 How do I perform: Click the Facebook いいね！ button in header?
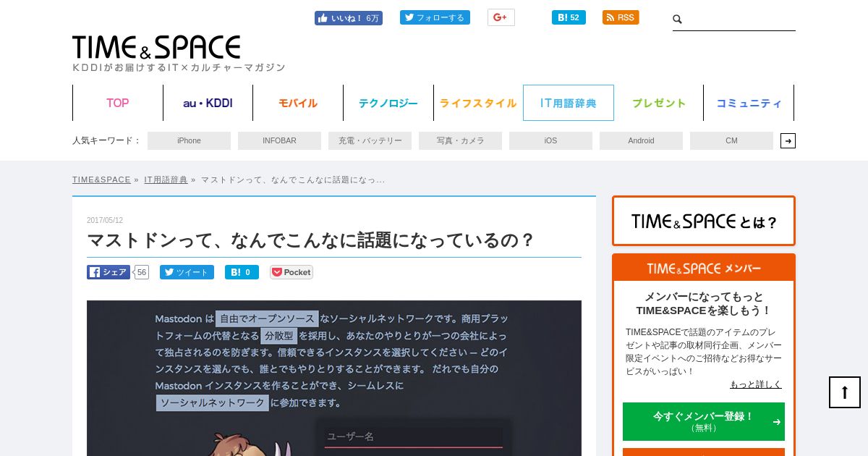(348, 18)
